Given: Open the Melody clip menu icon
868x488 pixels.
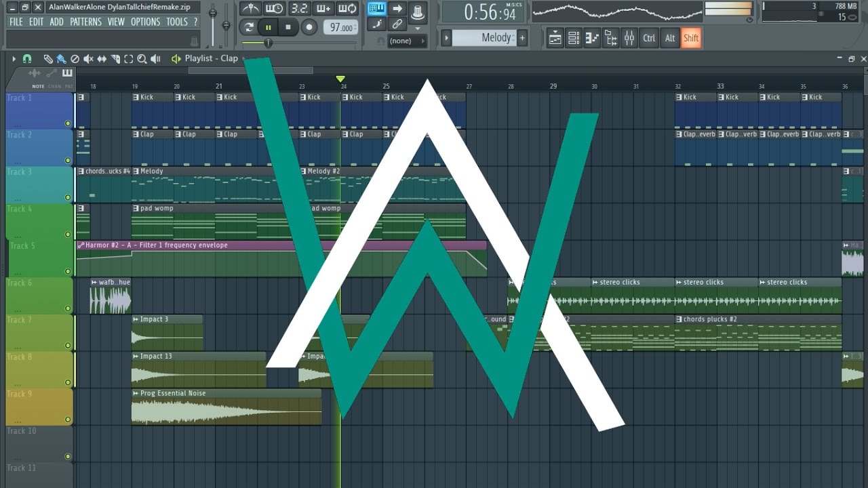Looking at the screenshot, I should 136,171.
